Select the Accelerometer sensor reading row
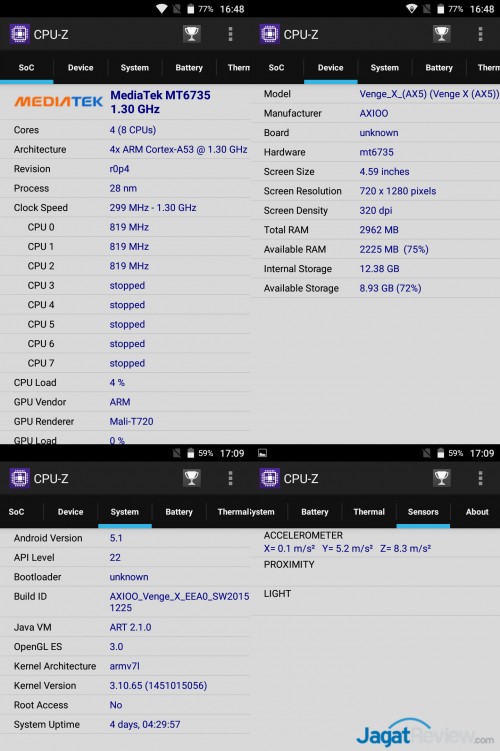The width and height of the screenshot is (500, 751). [375, 542]
